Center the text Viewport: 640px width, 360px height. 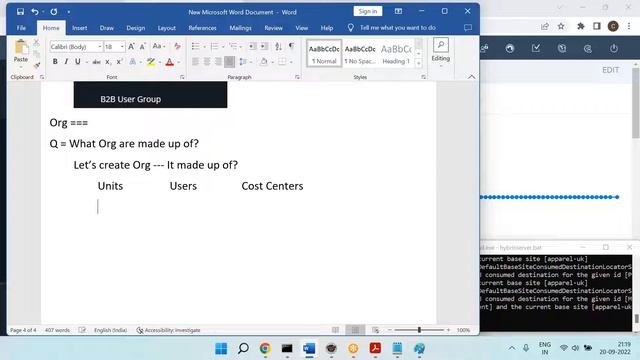[x=207, y=62]
